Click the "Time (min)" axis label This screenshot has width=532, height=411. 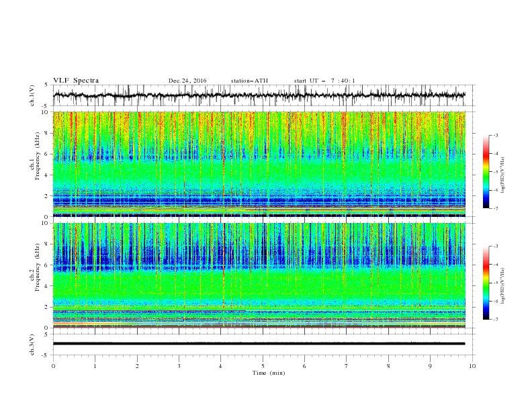(269, 373)
